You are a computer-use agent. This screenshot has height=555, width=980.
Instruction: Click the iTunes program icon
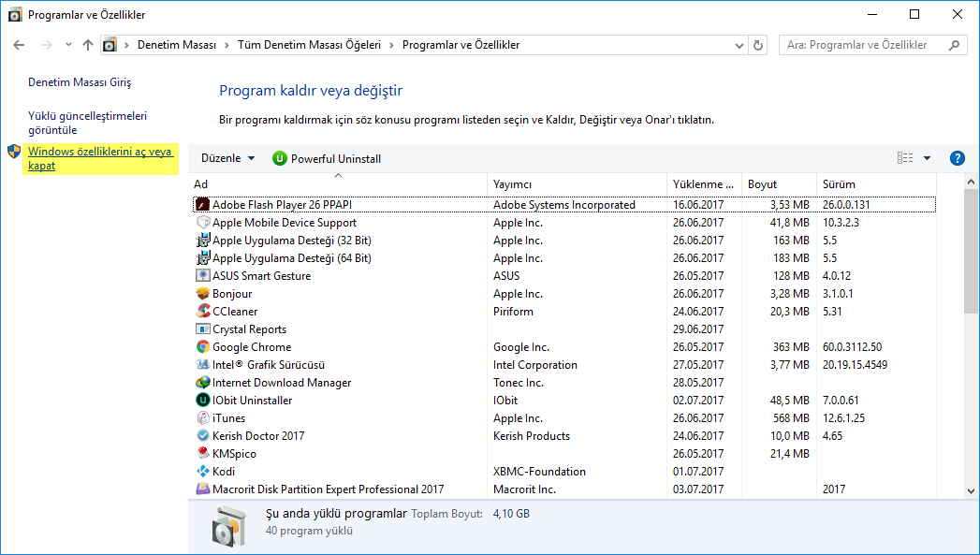(x=202, y=418)
